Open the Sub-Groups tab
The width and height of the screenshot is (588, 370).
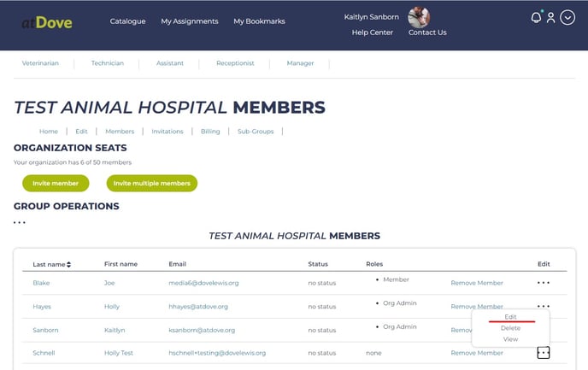pos(256,132)
